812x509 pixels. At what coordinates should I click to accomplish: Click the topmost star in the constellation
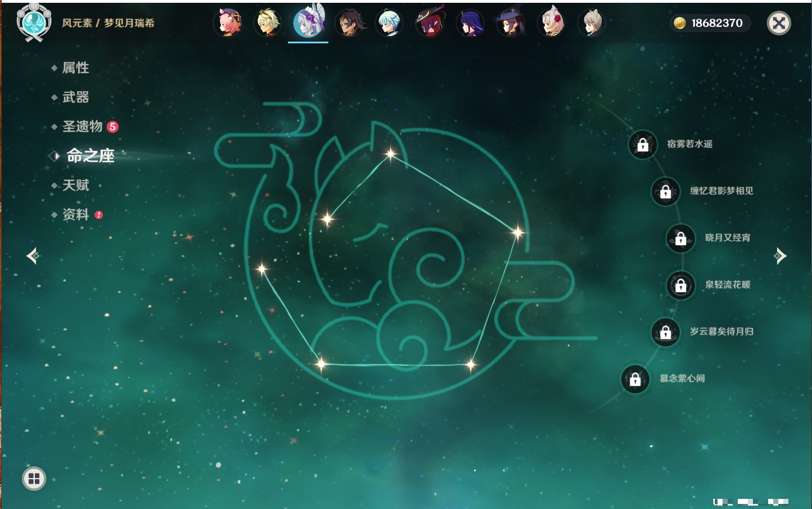(x=390, y=153)
